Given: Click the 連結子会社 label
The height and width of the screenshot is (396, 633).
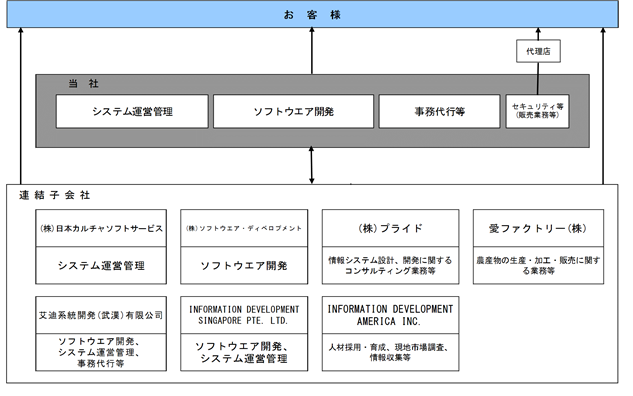Looking at the screenshot, I should click(54, 195).
